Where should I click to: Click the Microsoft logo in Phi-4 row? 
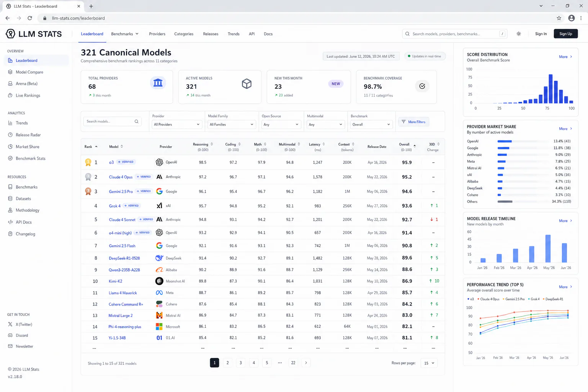[x=159, y=327]
